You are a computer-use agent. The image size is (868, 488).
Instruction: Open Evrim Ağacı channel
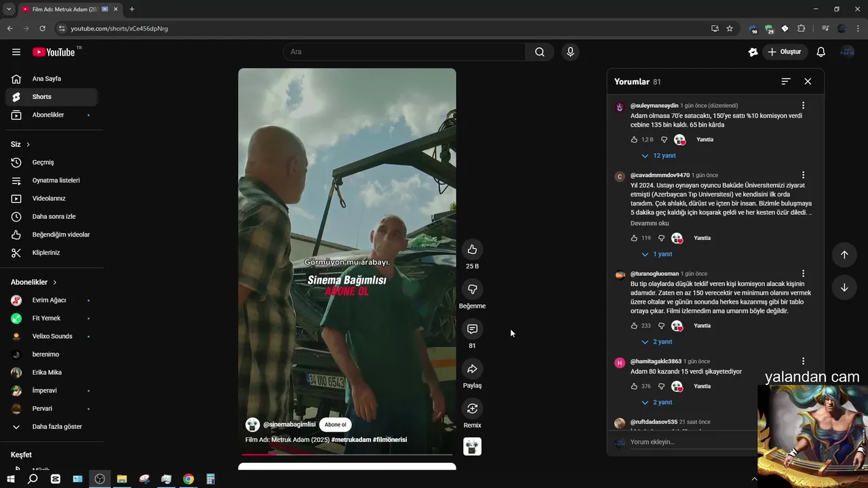pyautogui.click(x=52, y=300)
